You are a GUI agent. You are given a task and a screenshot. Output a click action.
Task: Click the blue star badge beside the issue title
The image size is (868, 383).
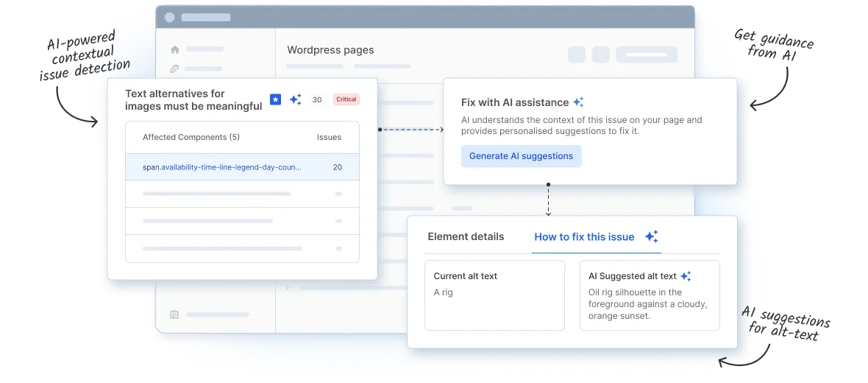(275, 99)
